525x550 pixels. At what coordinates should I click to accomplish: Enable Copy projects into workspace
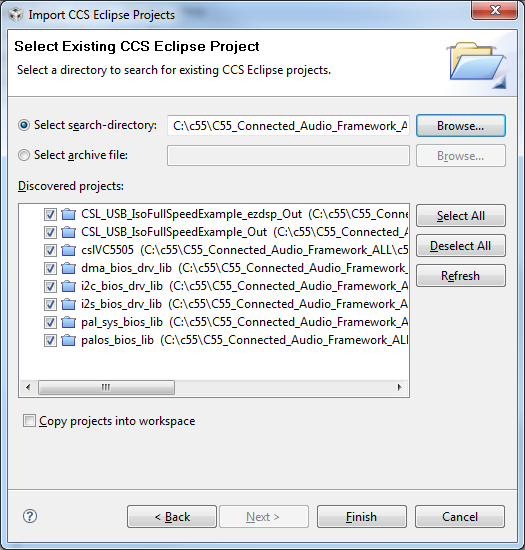(x=29, y=421)
